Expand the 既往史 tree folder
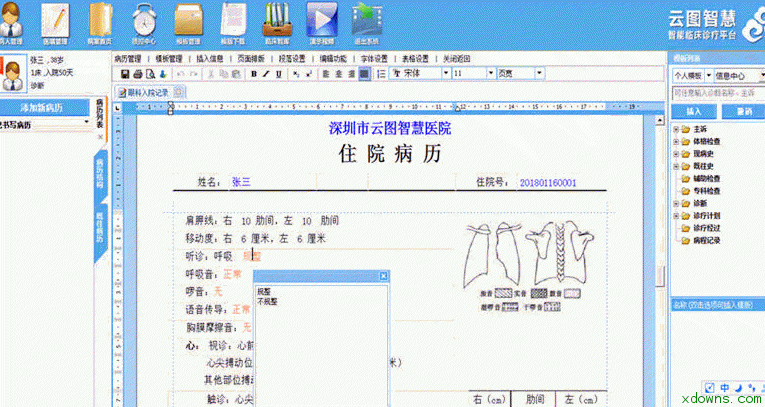Screen dimensions: 765x407 tap(676, 166)
